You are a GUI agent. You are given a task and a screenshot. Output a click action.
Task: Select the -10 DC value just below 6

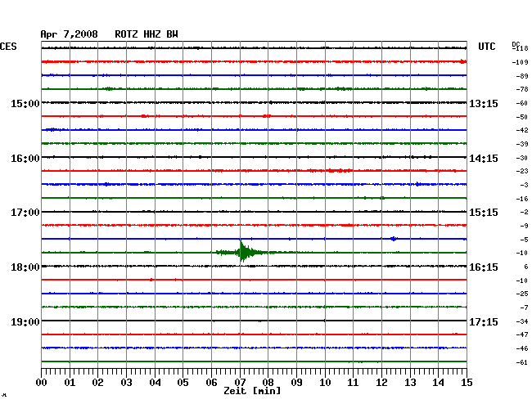522,281
